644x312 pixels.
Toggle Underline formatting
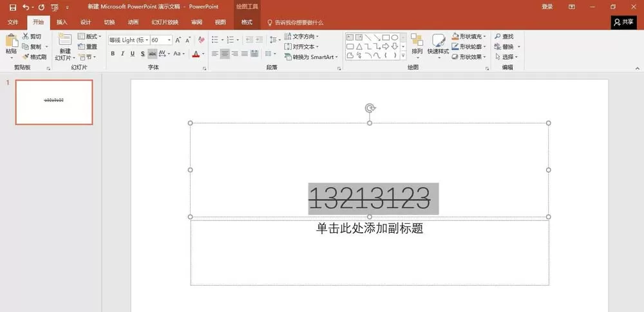[132, 54]
